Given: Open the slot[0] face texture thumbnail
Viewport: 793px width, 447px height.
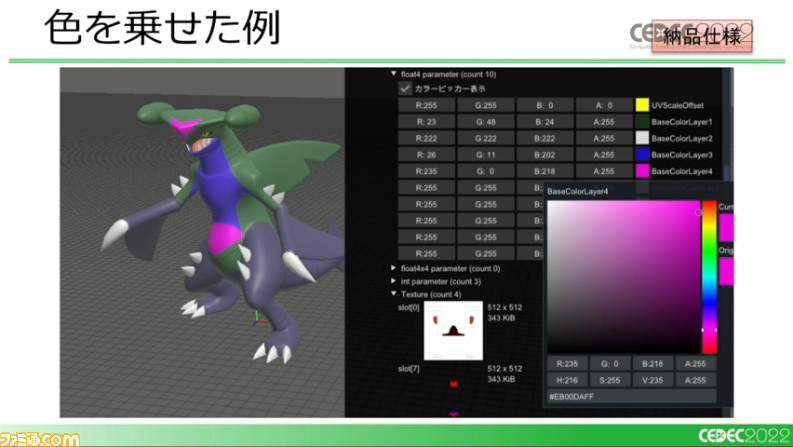Looking at the screenshot, I should click(x=453, y=331).
